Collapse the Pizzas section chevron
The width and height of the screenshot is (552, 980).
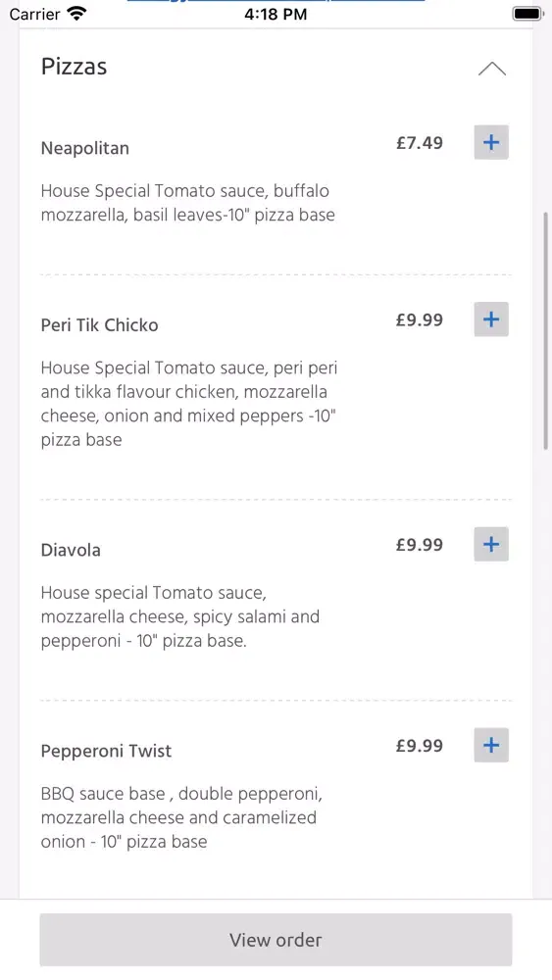pos(492,69)
